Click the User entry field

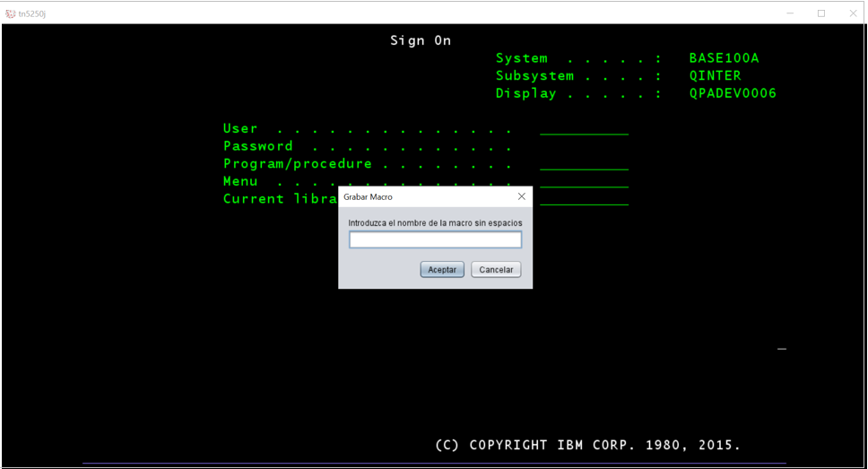(584, 129)
